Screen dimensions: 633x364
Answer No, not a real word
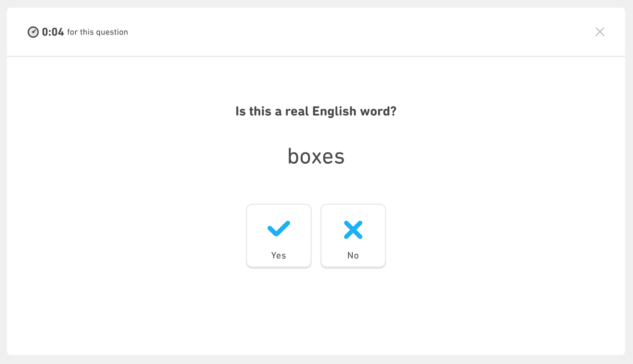(353, 236)
